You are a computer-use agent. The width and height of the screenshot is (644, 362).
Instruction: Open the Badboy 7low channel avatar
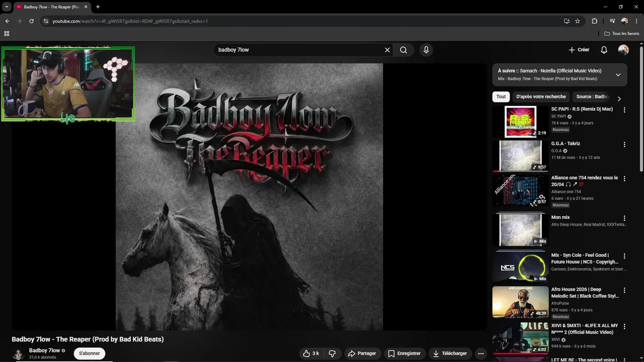tap(18, 354)
